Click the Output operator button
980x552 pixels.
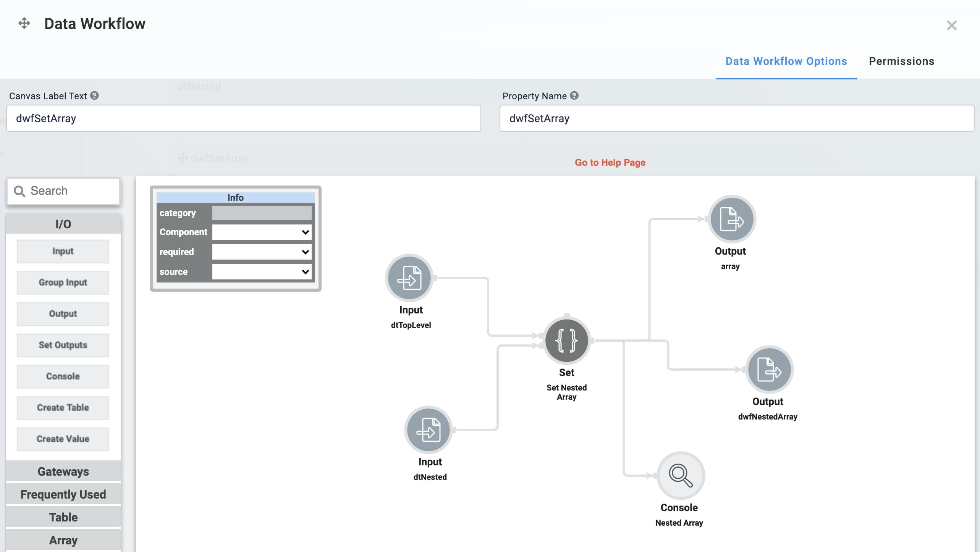(x=63, y=314)
